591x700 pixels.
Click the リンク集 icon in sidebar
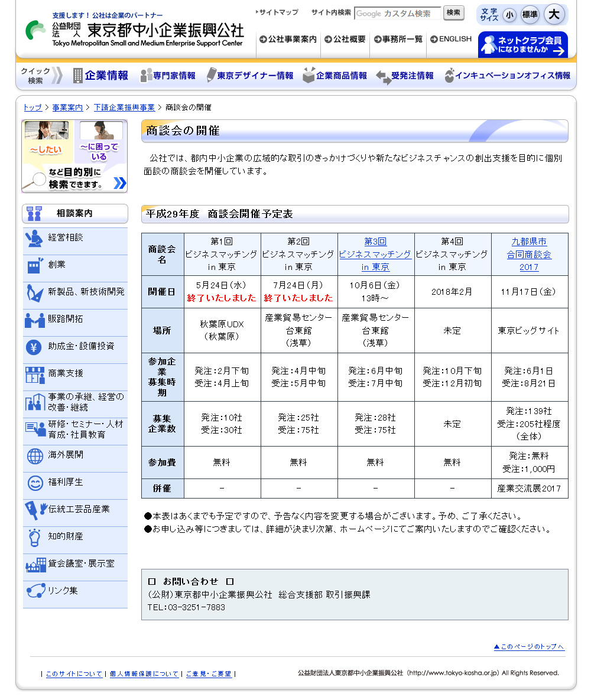coord(35,591)
